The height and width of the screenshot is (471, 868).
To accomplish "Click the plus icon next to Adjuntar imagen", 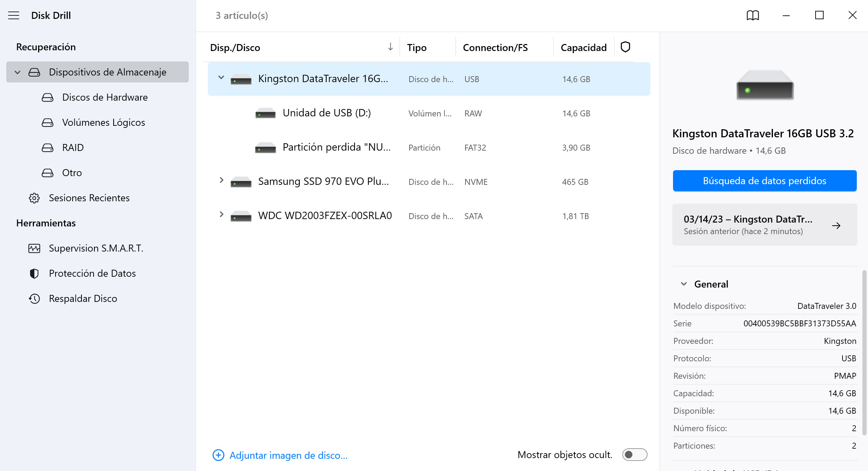I will coord(218,455).
